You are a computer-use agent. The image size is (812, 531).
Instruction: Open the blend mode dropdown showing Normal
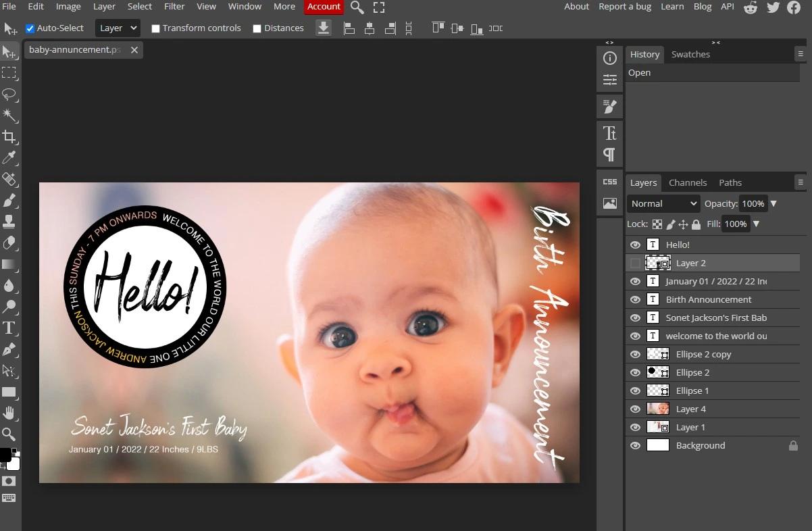point(663,203)
